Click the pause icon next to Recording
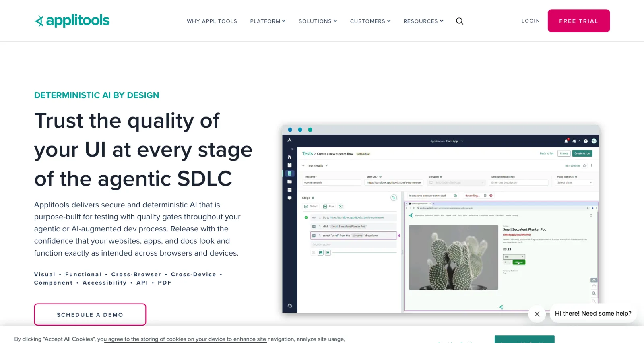The image size is (644, 343). pos(485,196)
